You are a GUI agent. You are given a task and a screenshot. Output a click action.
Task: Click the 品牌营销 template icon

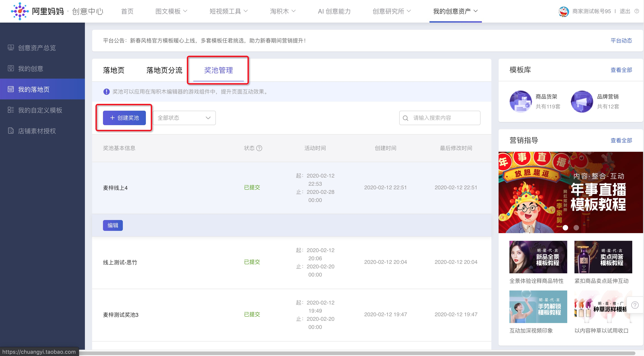[582, 101]
